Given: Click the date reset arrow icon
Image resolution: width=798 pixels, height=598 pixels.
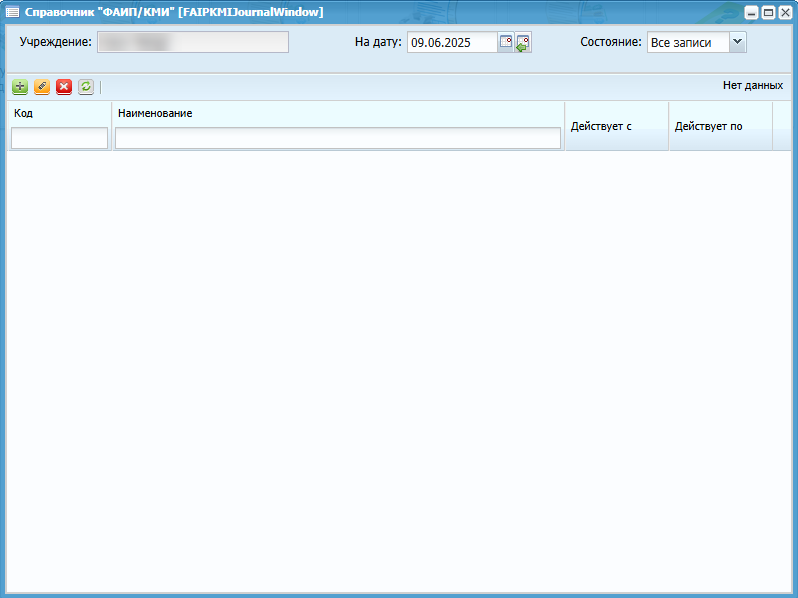Looking at the screenshot, I should [523, 42].
